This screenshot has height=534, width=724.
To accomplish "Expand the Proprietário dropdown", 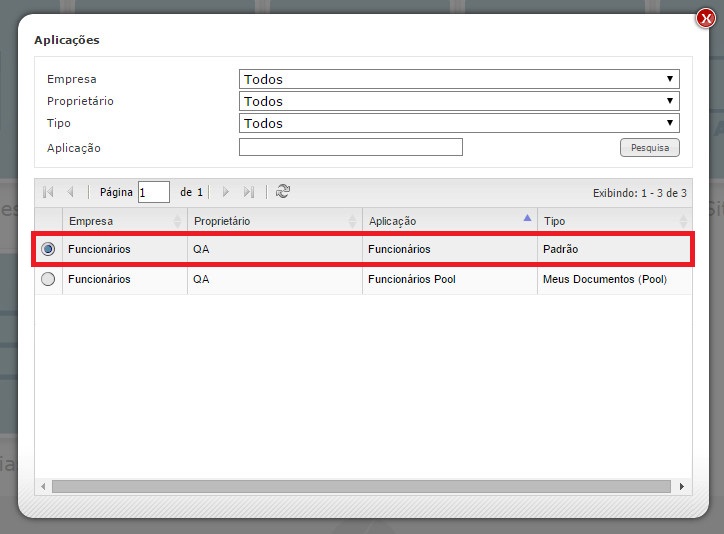I will 459,101.
